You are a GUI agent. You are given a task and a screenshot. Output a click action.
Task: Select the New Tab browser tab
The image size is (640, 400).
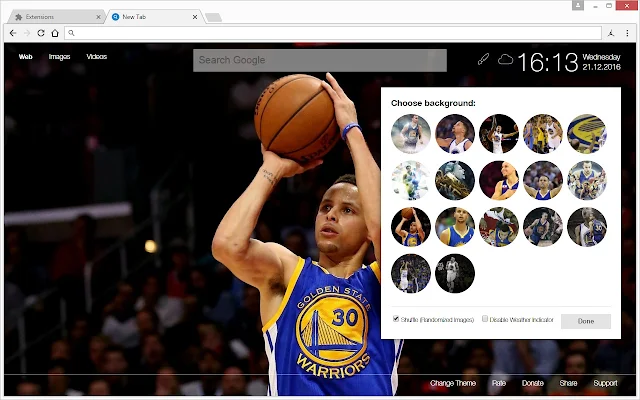tap(155, 17)
